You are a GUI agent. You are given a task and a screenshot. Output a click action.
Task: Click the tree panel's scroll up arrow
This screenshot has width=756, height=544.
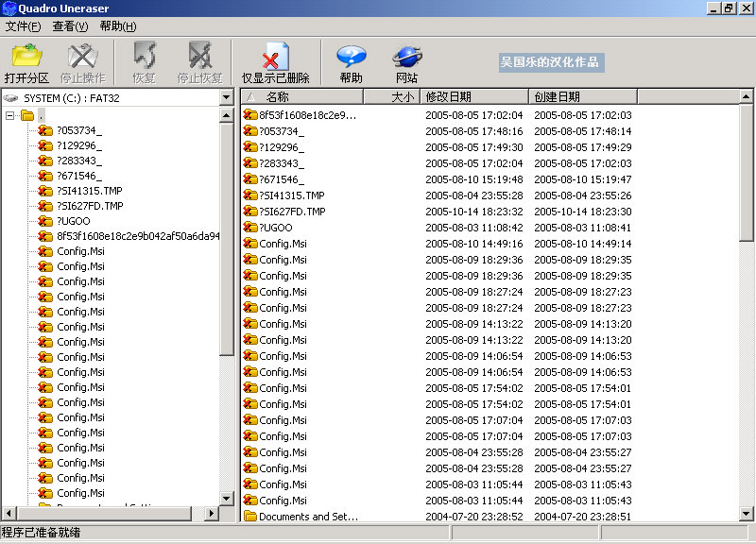pos(227,115)
